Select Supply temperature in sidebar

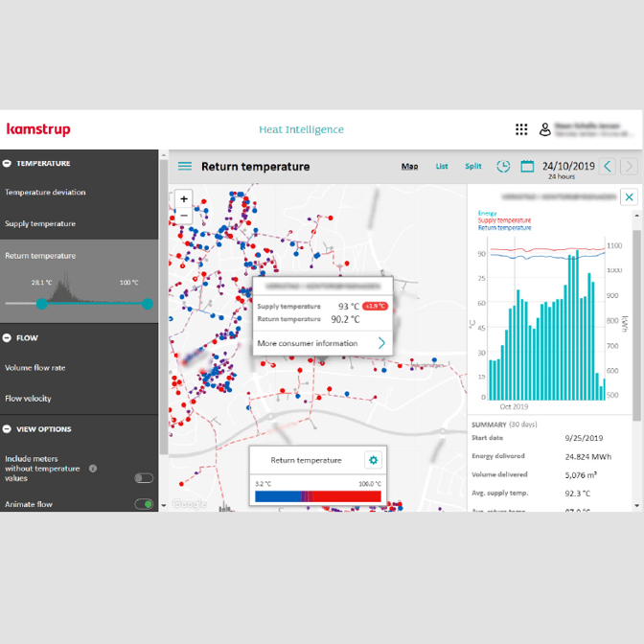point(40,223)
